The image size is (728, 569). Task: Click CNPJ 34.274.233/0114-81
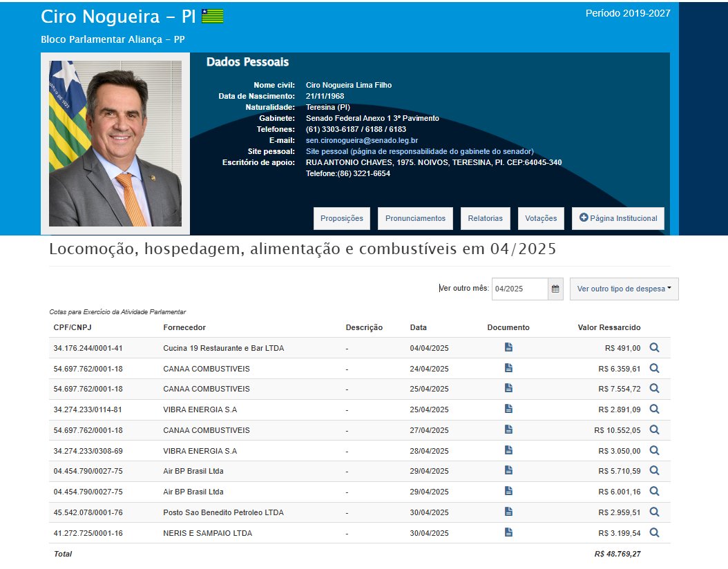[x=88, y=409]
